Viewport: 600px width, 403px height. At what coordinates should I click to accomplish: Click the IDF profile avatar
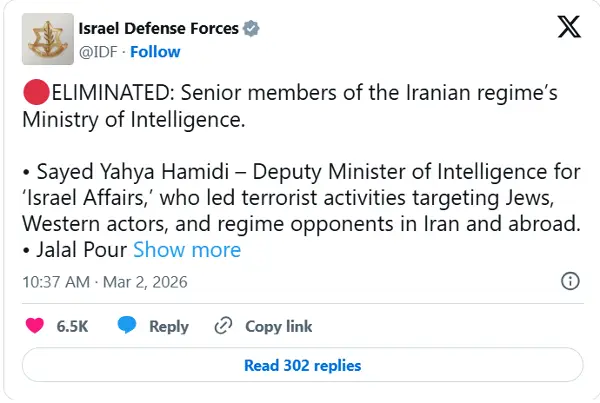[x=48, y=39]
